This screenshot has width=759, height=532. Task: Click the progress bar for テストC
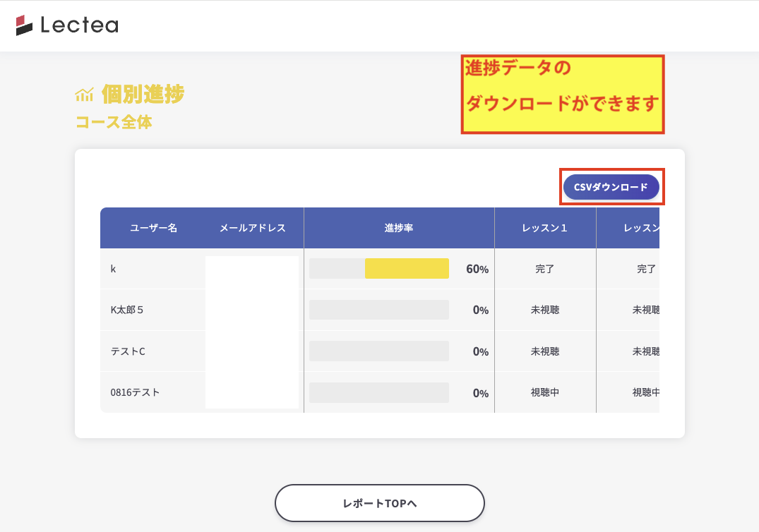tap(379, 351)
